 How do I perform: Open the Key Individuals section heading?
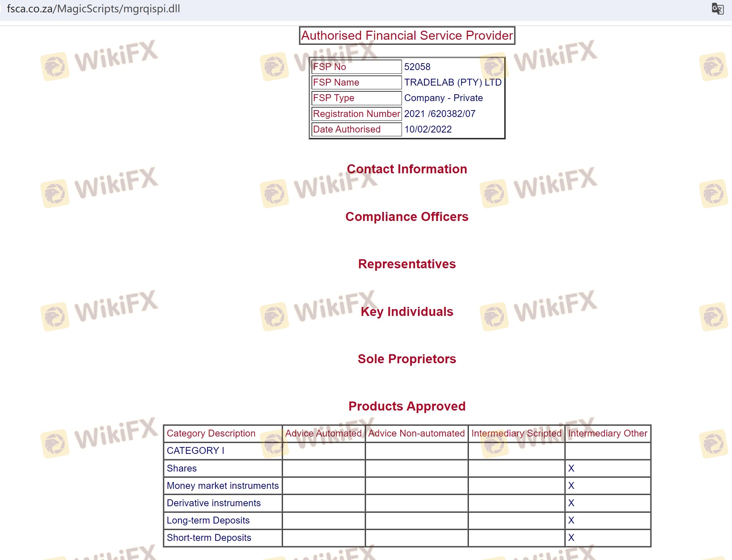click(407, 312)
